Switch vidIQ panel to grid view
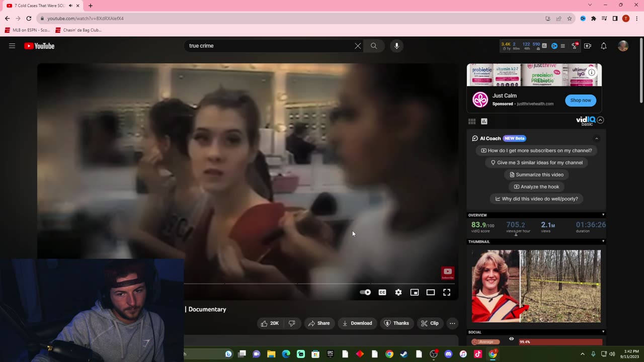The width and height of the screenshot is (644, 362). point(472,121)
